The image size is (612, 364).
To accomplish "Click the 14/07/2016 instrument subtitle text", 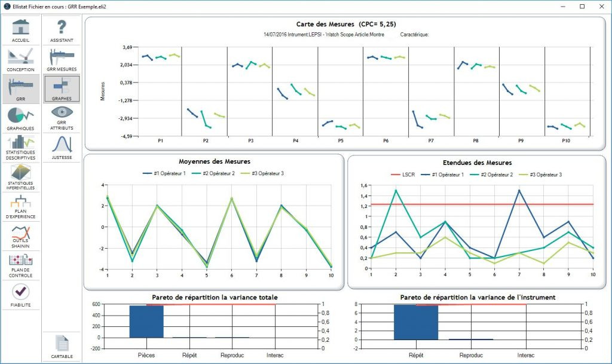I will (x=323, y=35).
